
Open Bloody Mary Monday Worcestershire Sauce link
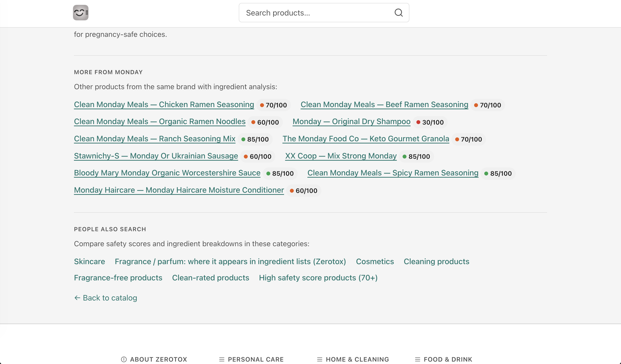(167, 173)
